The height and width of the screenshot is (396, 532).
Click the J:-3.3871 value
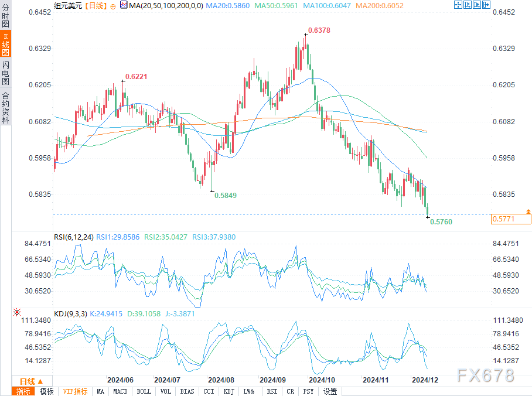[x=180, y=313]
